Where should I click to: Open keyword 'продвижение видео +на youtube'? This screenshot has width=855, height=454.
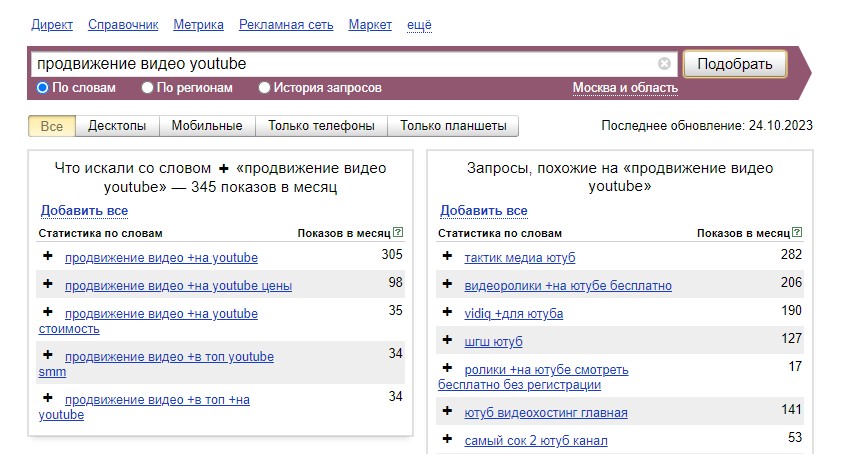coord(161,257)
